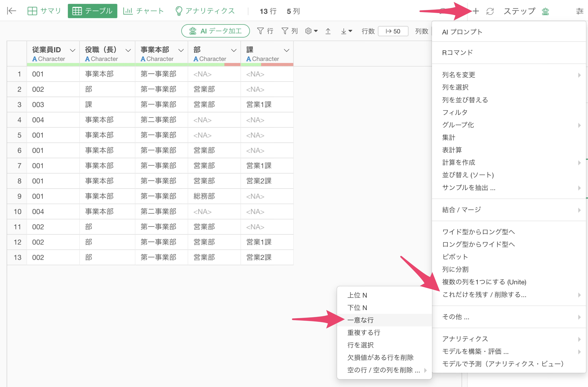Switch to the サマリ tab
Image resolution: width=588 pixels, height=387 pixels.
click(45, 11)
